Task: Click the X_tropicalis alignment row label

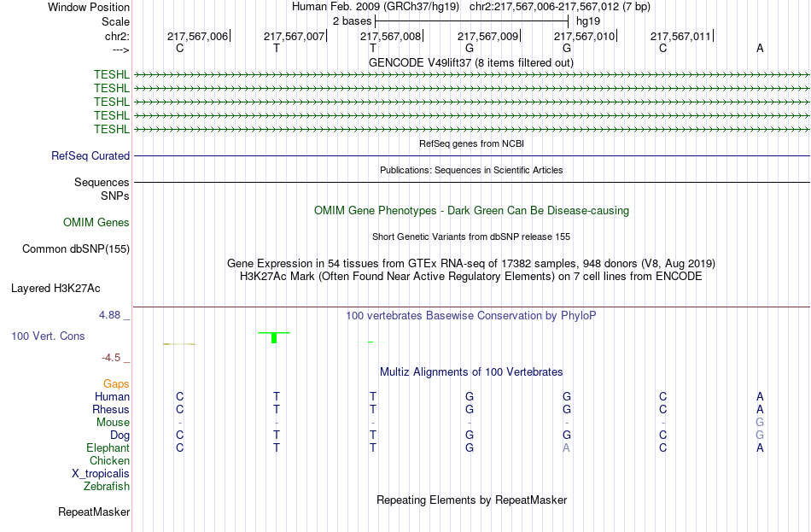Action: [x=101, y=474]
